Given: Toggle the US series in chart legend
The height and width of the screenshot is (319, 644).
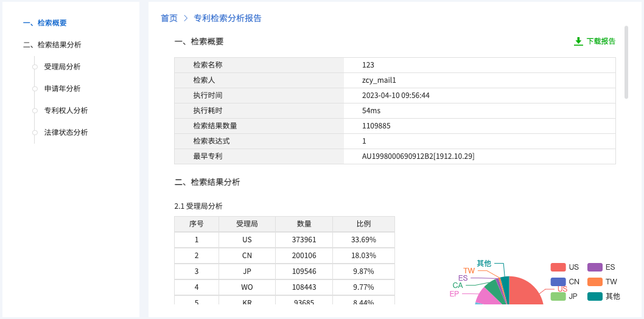Looking at the screenshot, I should click(x=565, y=267).
